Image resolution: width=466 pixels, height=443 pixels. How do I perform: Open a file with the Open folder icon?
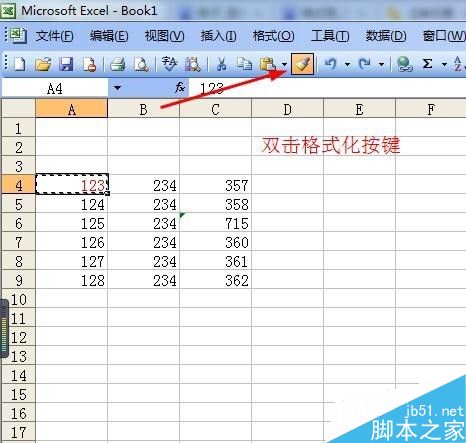[x=43, y=64]
